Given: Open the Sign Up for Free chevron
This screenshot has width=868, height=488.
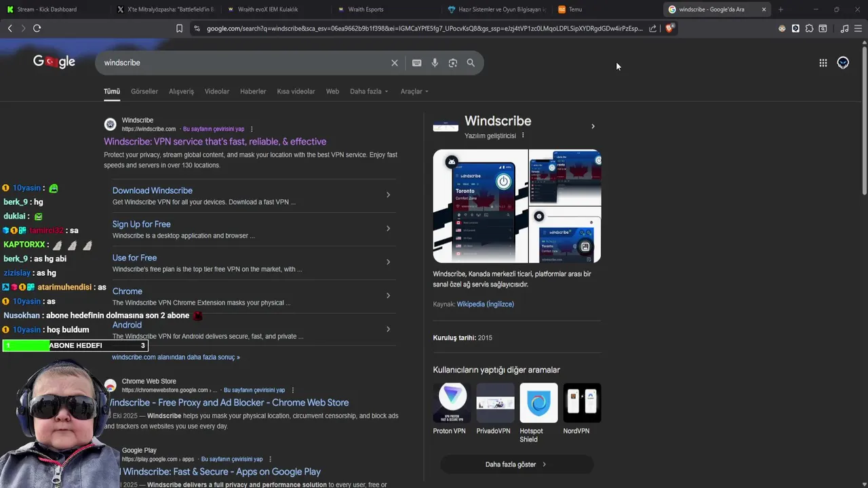Looking at the screenshot, I should [388, 228].
